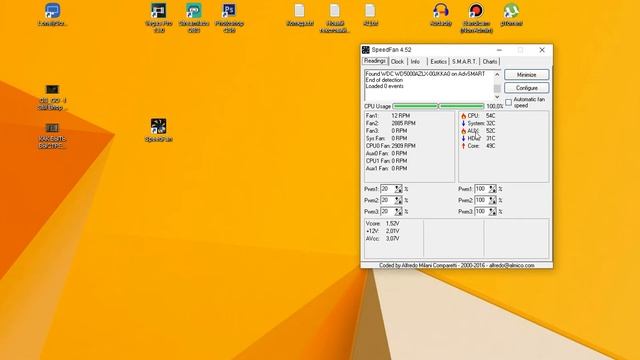
Task: Open the S.M.A.R.T. tab
Action: click(x=464, y=62)
